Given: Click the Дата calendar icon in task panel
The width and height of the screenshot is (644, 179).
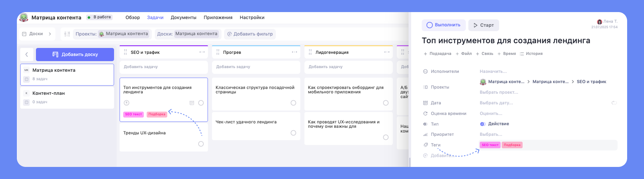Looking at the screenshot, I should tap(425, 103).
